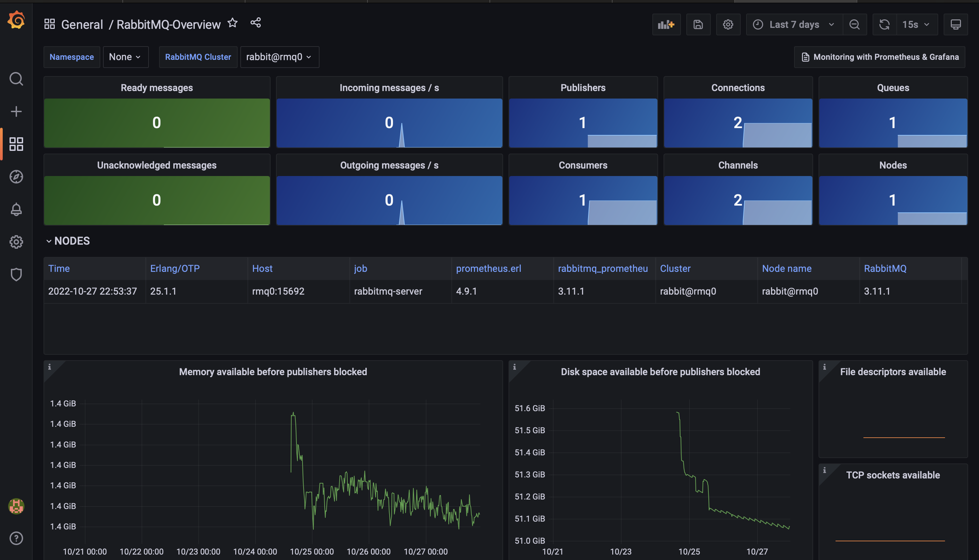Click the dashboard grid icon beside General
Image resolution: width=979 pixels, height=560 pixels.
tap(50, 24)
